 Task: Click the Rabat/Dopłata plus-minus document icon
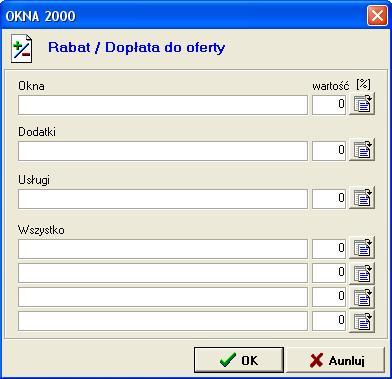pyautogui.click(x=22, y=48)
